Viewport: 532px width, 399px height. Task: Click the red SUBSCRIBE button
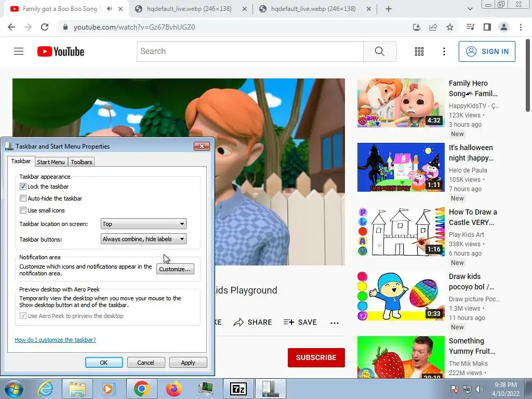click(x=316, y=357)
